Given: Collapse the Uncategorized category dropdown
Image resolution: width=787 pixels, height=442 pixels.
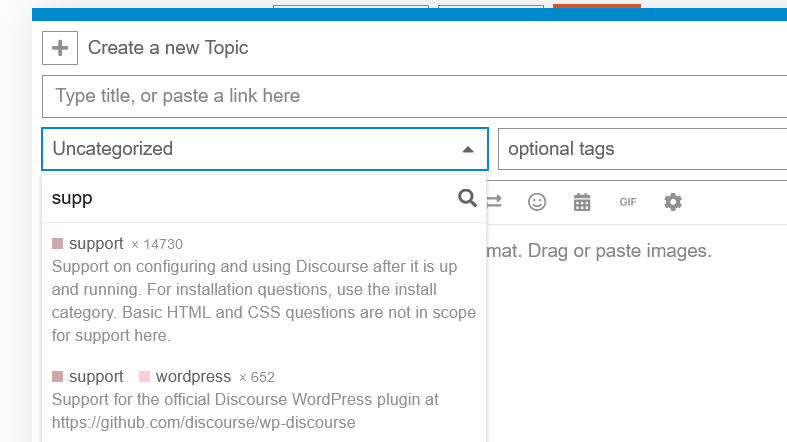Looking at the screenshot, I should (x=265, y=149).
